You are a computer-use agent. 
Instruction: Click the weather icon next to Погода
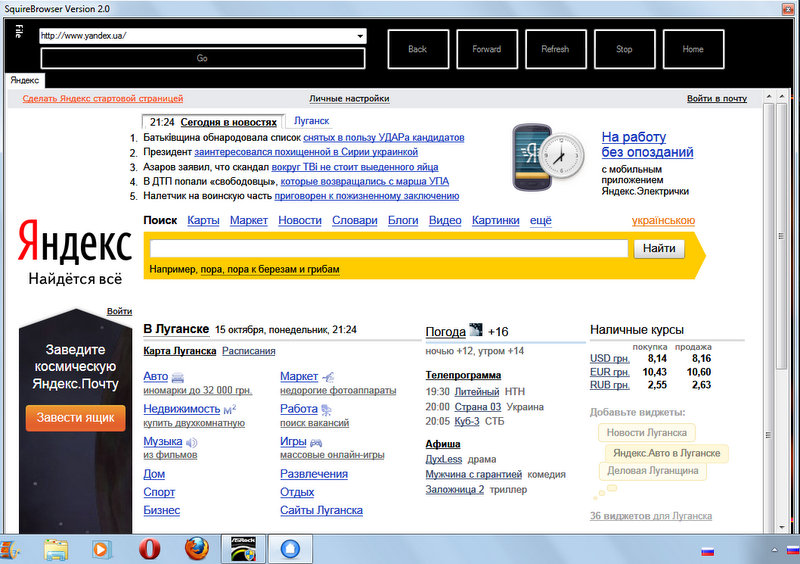tap(476, 330)
